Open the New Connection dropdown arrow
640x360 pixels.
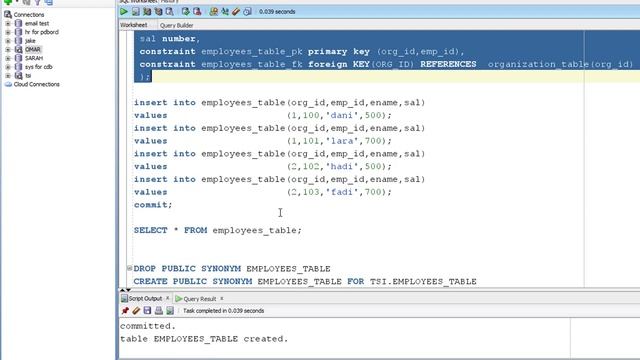pos(16,2)
